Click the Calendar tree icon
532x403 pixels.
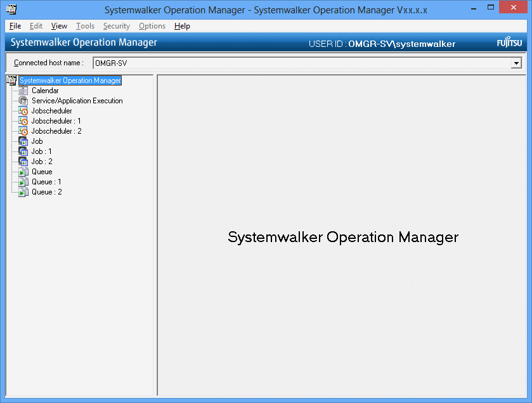tap(23, 91)
